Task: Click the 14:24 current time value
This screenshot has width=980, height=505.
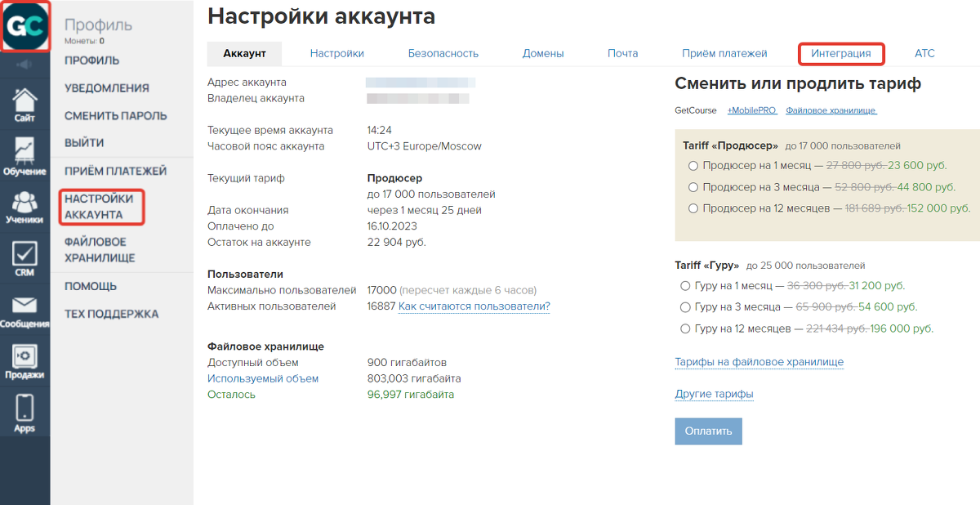Action: coord(380,130)
